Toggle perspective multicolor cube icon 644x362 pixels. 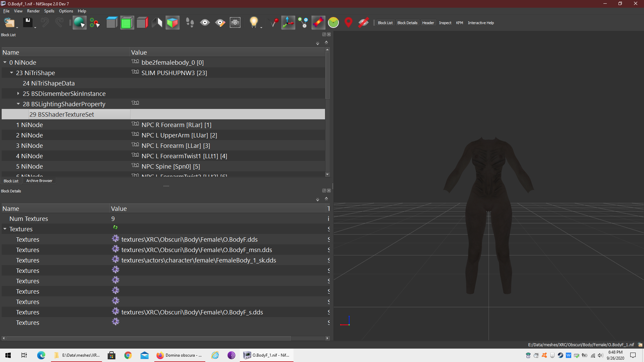click(x=172, y=23)
